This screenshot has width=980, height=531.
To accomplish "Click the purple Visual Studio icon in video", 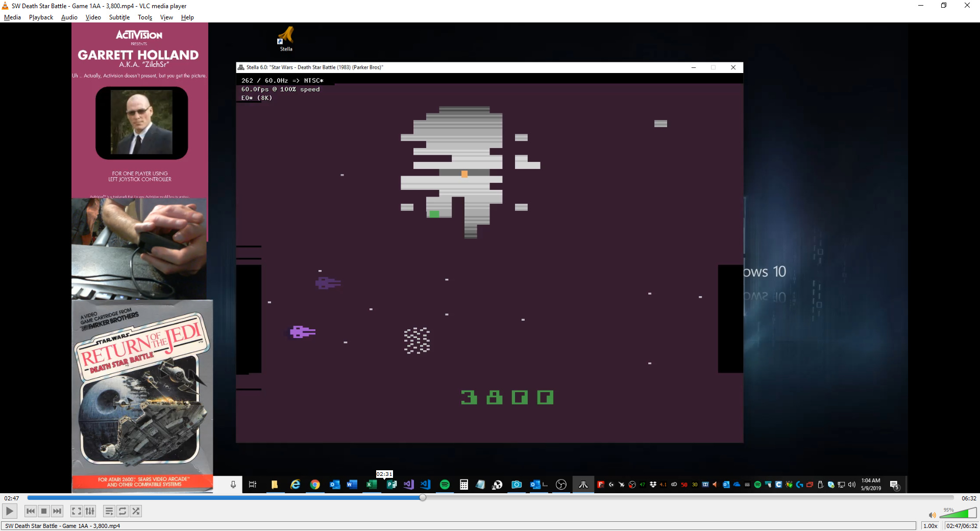I will point(408,485).
